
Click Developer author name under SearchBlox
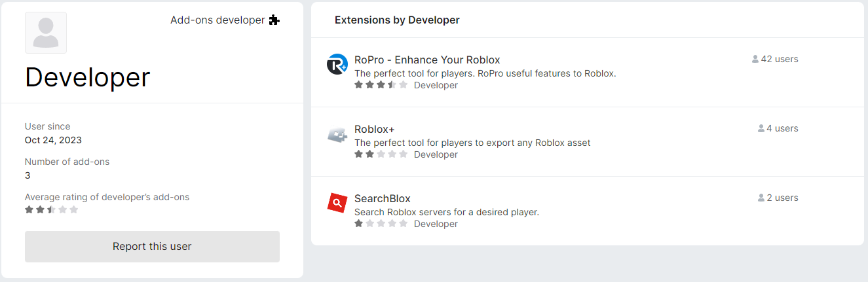(436, 224)
